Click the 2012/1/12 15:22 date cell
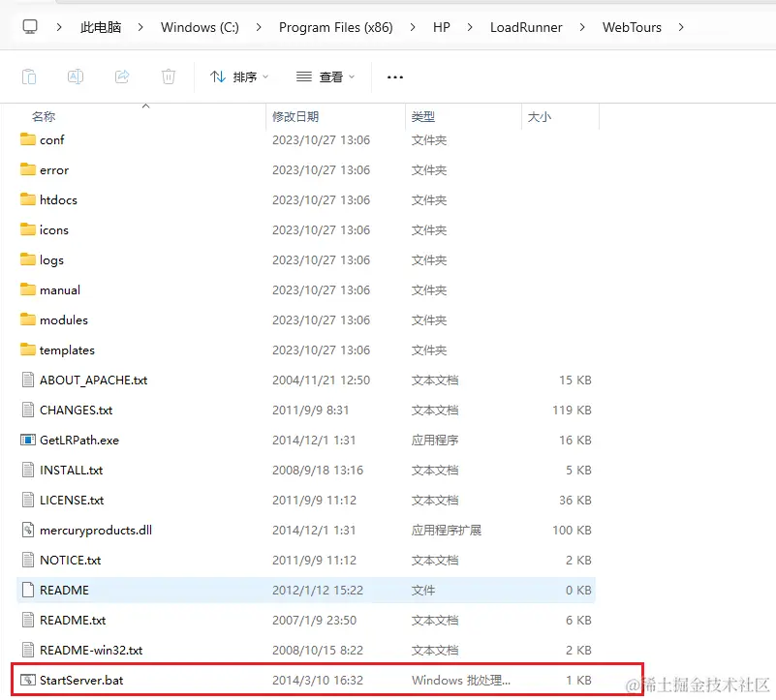Image resolution: width=776 pixels, height=700 pixels. pos(317,591)
